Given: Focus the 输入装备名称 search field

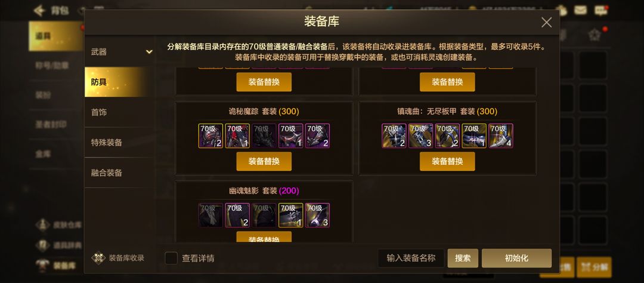Looking at the screenshot, I should (411, 259).
